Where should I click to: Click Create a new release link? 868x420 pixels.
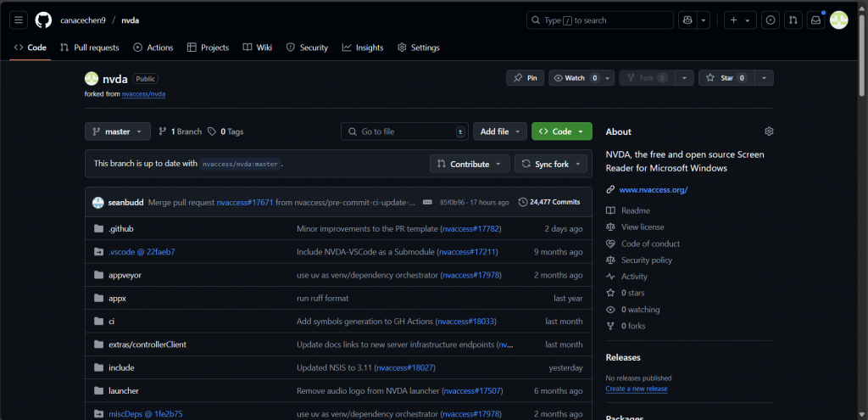(637, 389)
